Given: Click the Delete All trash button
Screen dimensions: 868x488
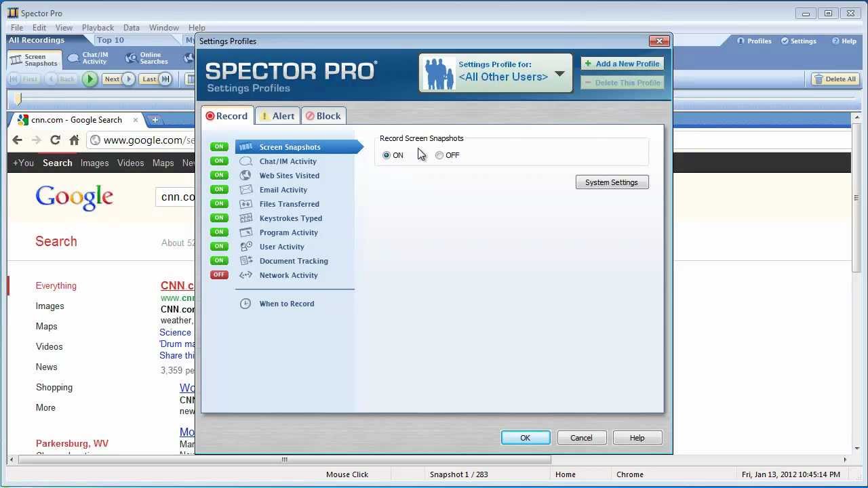Looking at the screenshot, I should click(835, 79).
